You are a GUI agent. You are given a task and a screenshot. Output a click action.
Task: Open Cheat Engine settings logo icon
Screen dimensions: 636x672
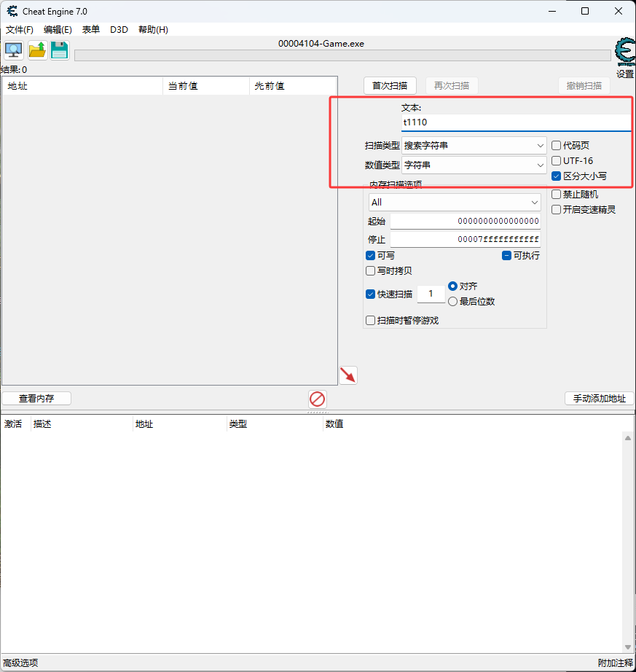click(x=625, y=52)
